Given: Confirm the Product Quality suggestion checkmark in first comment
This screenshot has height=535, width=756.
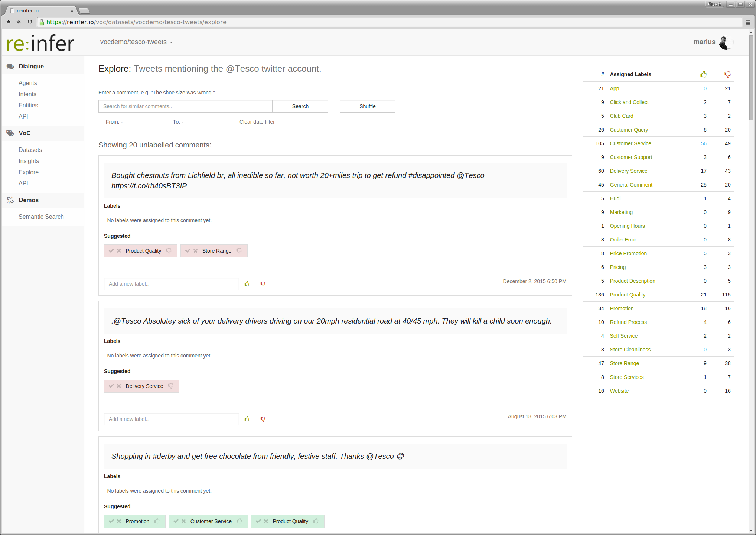Looking at the screenshot, I should pos(111,251).
